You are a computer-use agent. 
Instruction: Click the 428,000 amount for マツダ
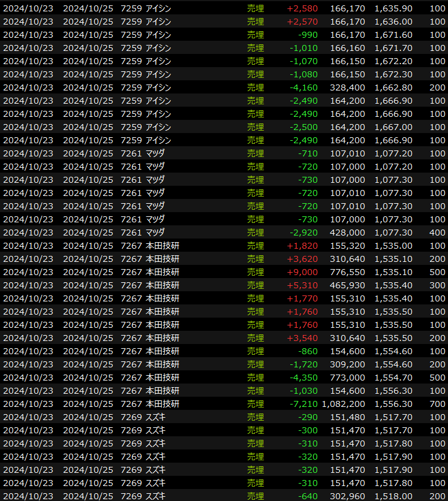pyautogui.click(x=347, y=233)
